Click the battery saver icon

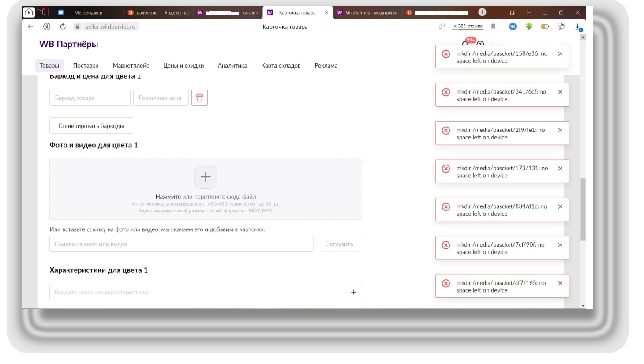(x=545, y=26)
